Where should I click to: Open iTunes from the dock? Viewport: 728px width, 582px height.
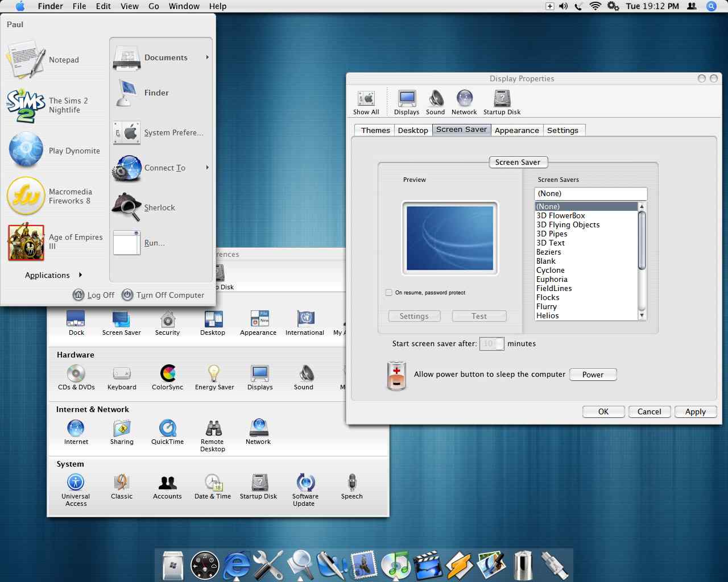coord(395,566)
